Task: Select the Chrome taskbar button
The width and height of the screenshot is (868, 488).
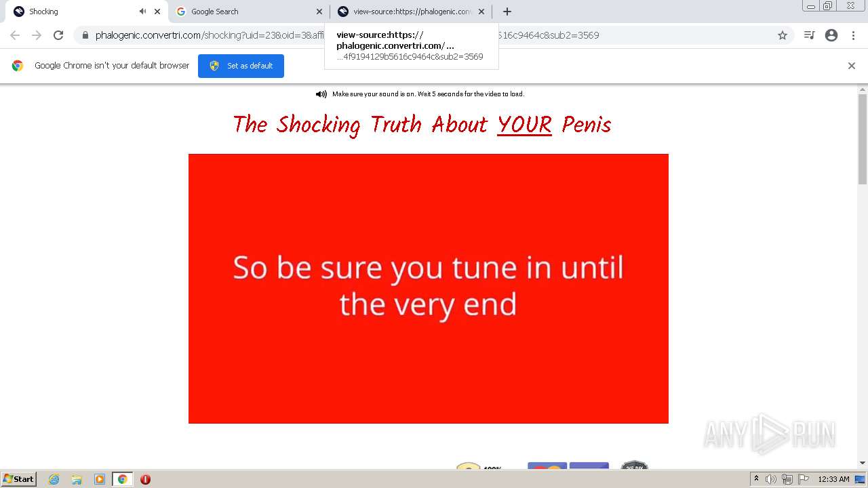Action: pyautogui.click(x=123, y=479)
